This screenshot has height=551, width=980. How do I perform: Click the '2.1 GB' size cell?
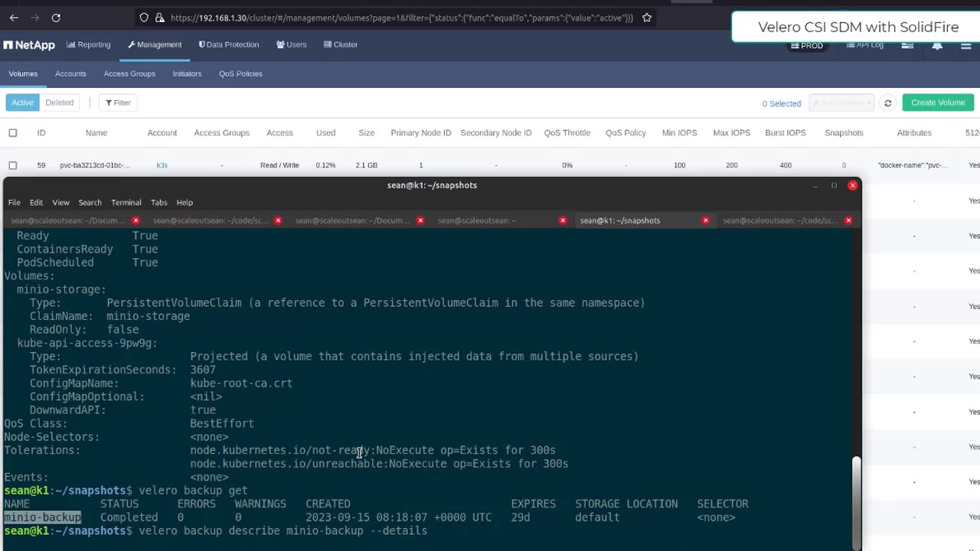pos(367,165)
